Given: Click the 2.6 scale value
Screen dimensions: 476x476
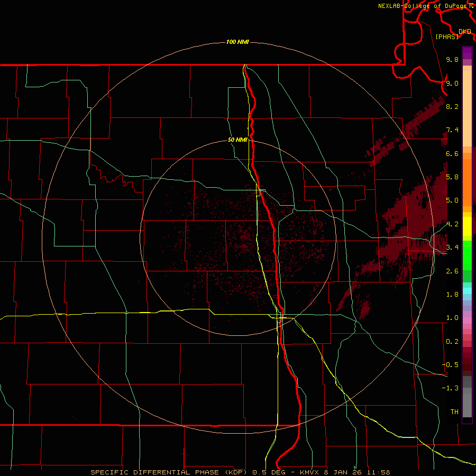Looking at the screenshot, I should [452, 271].
